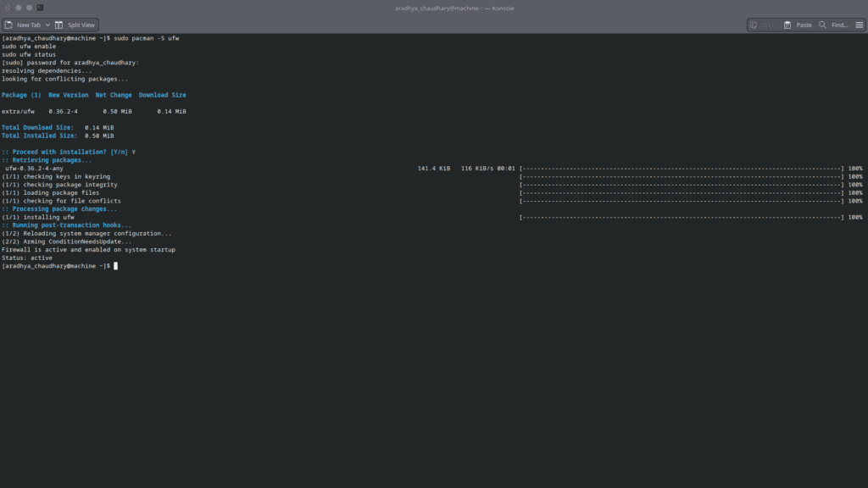The height and width of the screenshot is (488, 868).
Task: Click the greyed-out Copy button
Action: [x=764, y=25]
